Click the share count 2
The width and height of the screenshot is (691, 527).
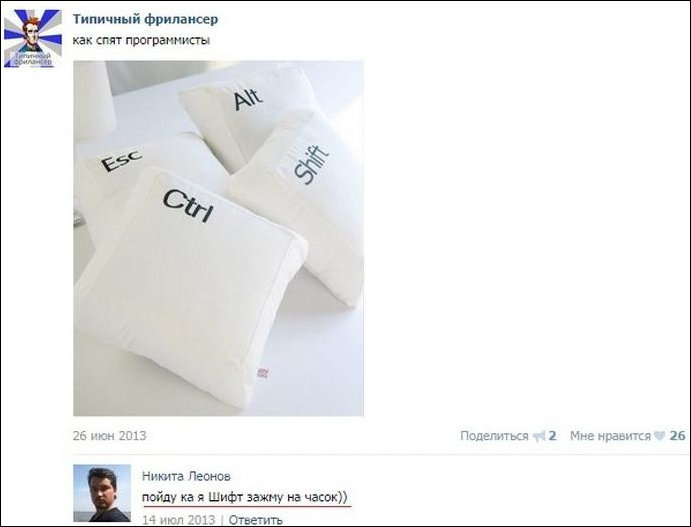tap(552, 436)
